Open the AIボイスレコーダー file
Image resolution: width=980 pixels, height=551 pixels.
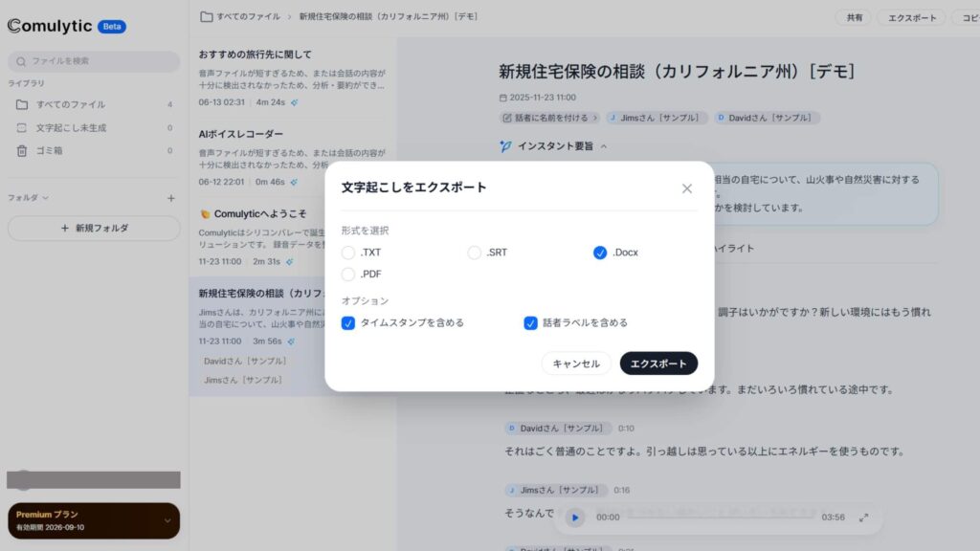[293, 158]
